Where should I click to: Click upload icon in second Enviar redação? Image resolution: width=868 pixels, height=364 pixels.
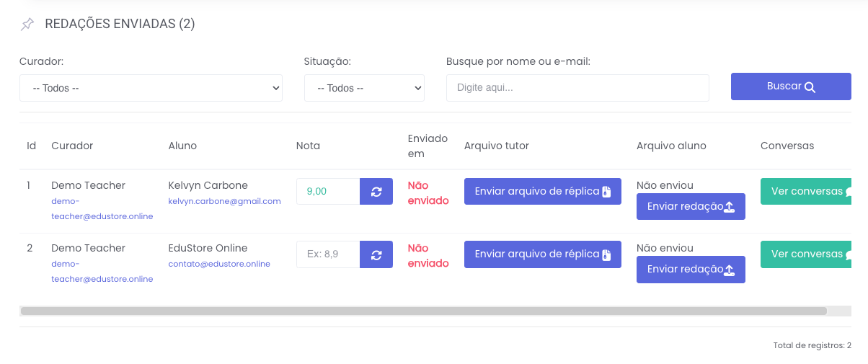click(x=729, y=270)
